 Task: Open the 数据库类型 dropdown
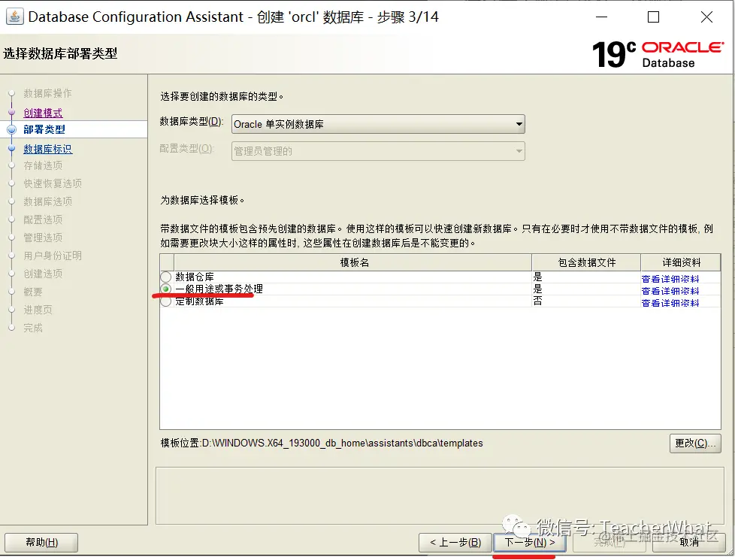pyautogui.click(x=378, y=124)
